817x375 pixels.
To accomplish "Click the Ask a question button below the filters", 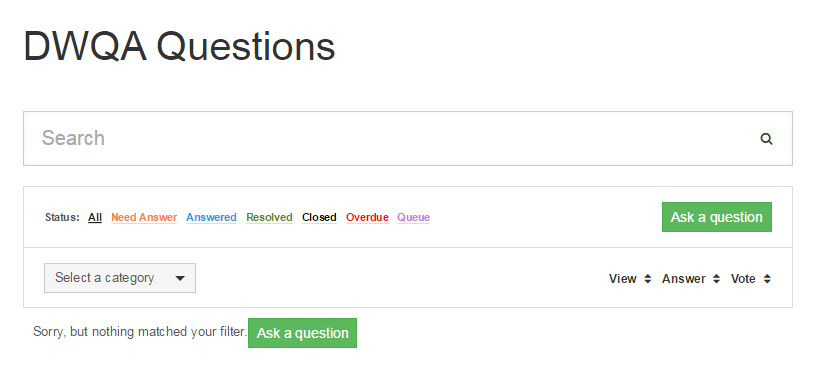I will pos(302,333).
